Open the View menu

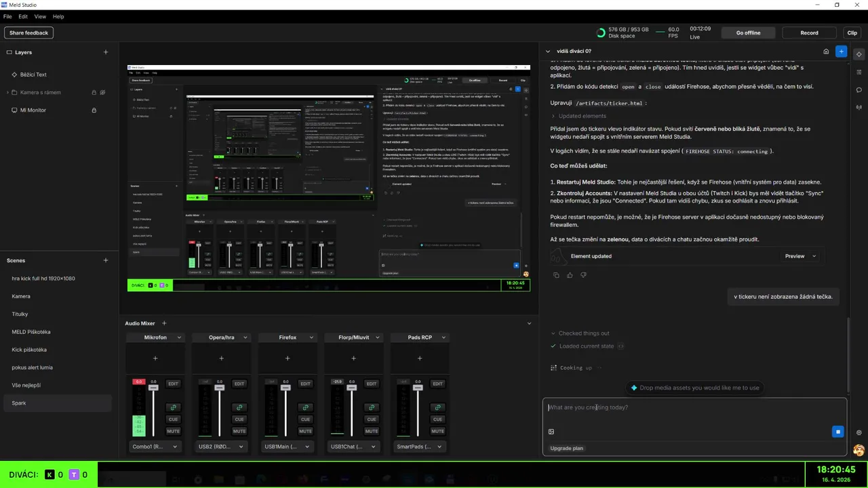click(x=40, y=16)
